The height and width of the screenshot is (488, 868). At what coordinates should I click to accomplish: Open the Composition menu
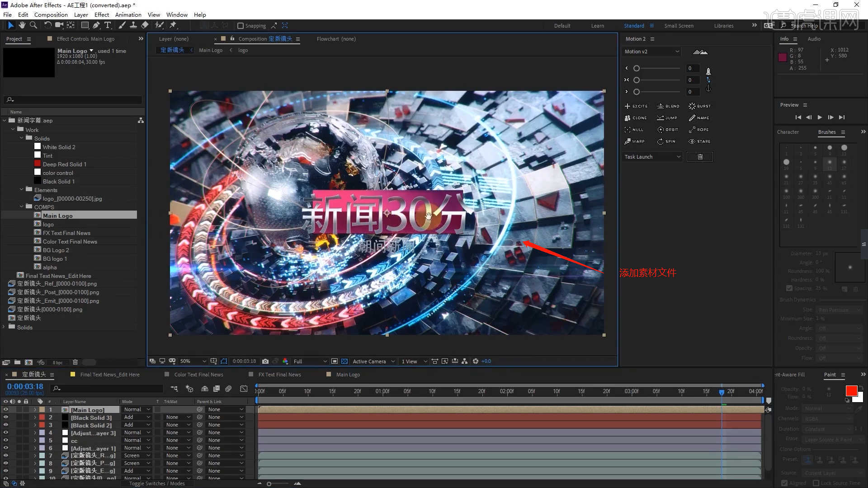point(51,15)
